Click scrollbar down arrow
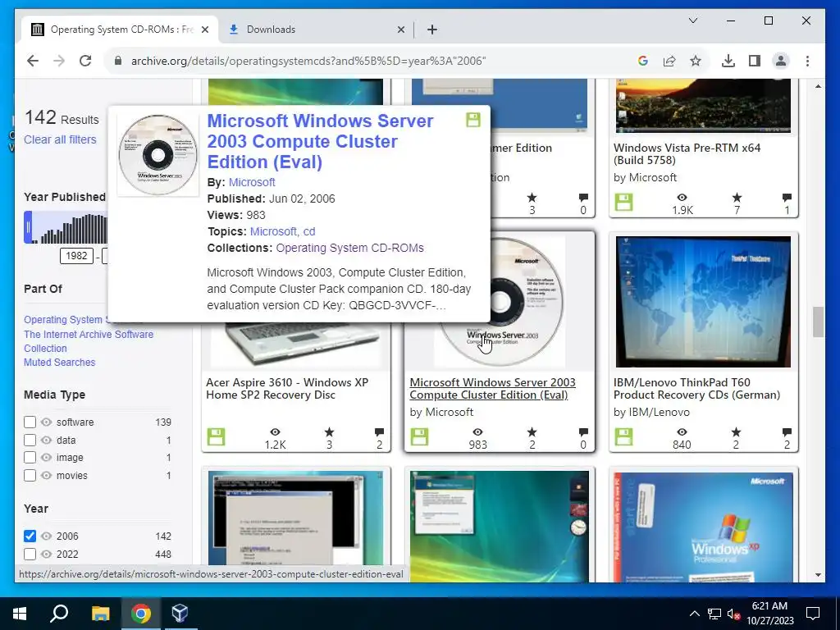 (x=818, y=575)
